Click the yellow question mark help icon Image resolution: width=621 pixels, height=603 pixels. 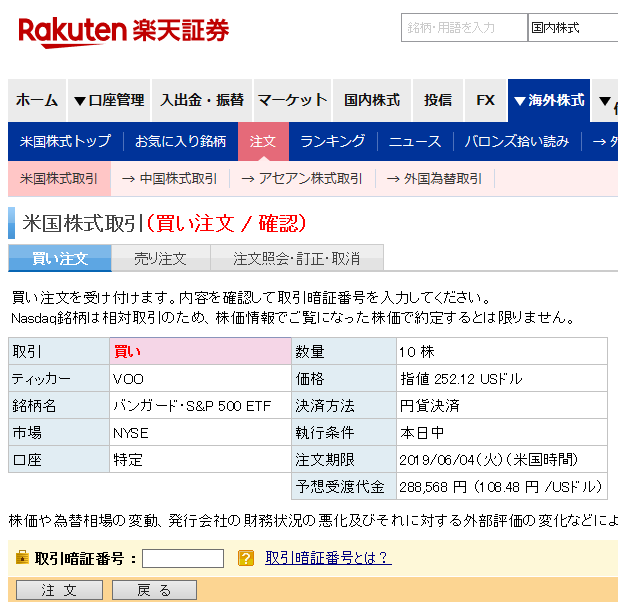click(246, 558)
